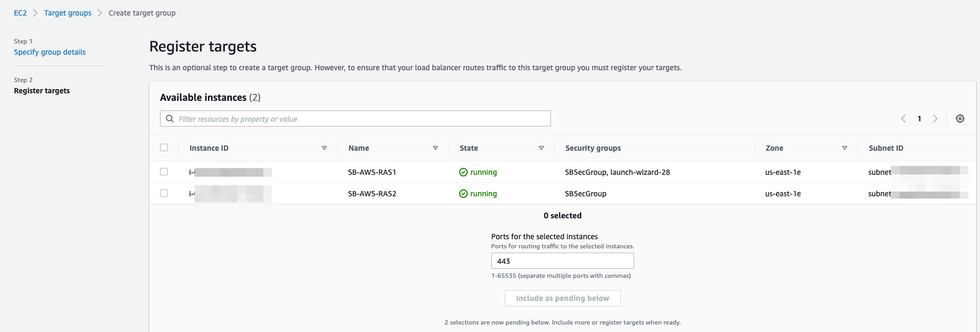The width and height of the screenshot is (980, 332).
Task: Go to previous page of instances
Action: (903, 119)
